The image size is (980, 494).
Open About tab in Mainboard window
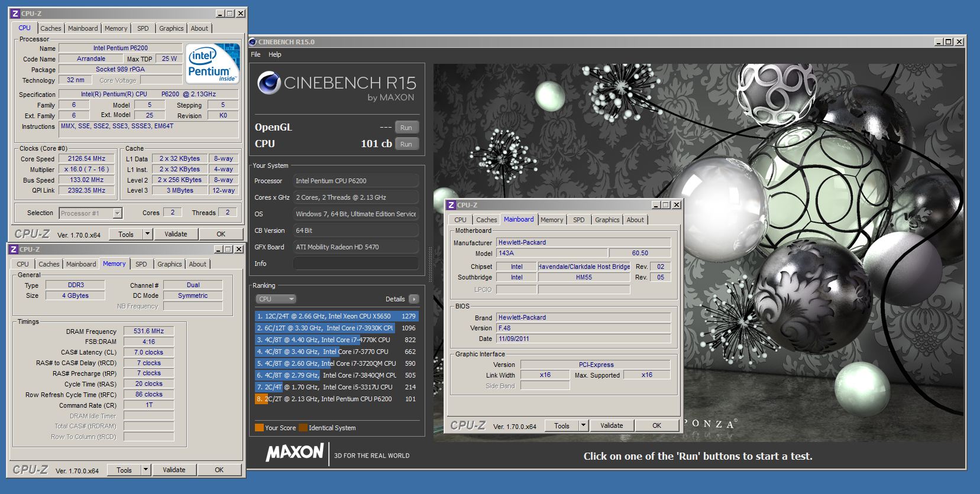(x=635, y=220)
